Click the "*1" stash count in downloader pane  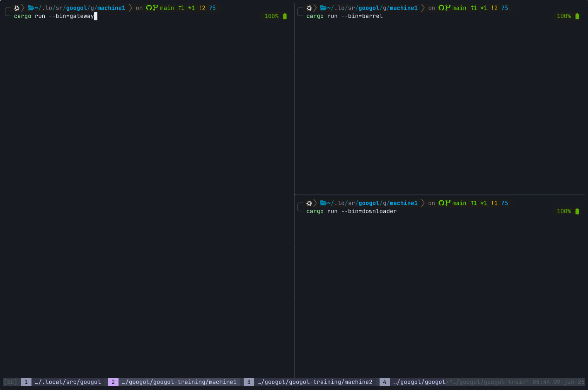484,203
